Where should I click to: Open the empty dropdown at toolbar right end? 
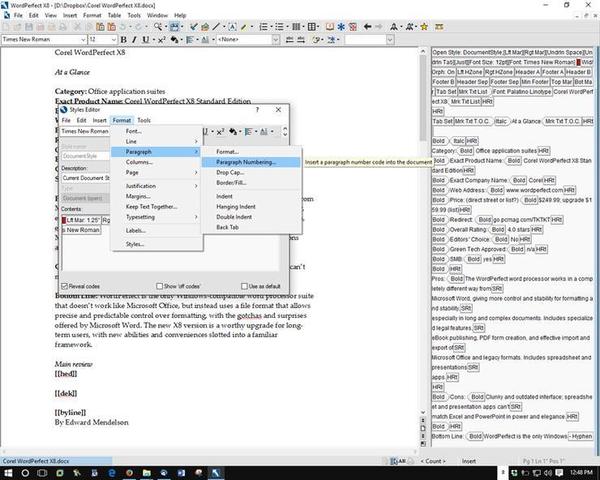[x=390, y=39]
